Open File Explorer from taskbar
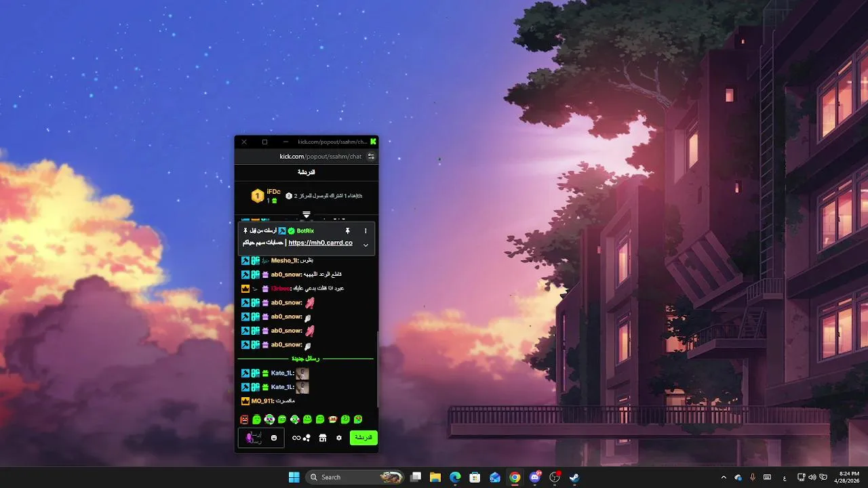The image size is (868, 488). [435, 477]
